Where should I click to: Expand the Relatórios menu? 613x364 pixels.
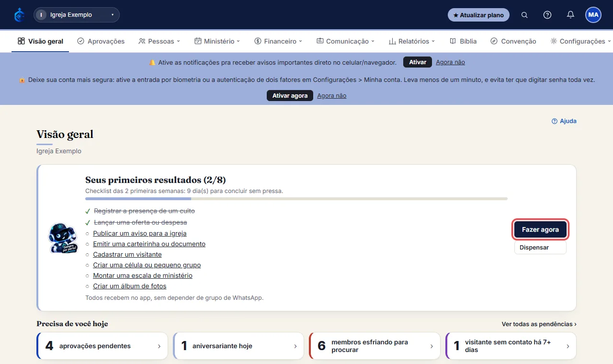(x=412, y=41)
